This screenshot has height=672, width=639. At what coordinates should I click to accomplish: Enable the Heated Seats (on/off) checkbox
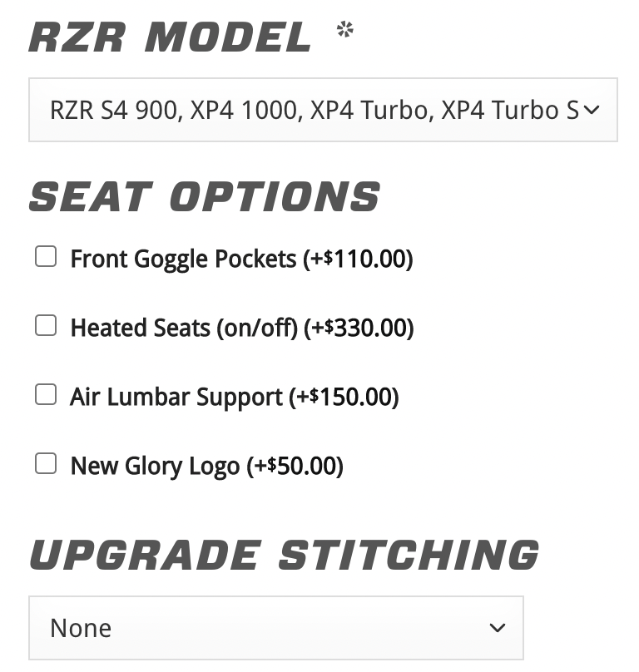click(x=46, y=326)
